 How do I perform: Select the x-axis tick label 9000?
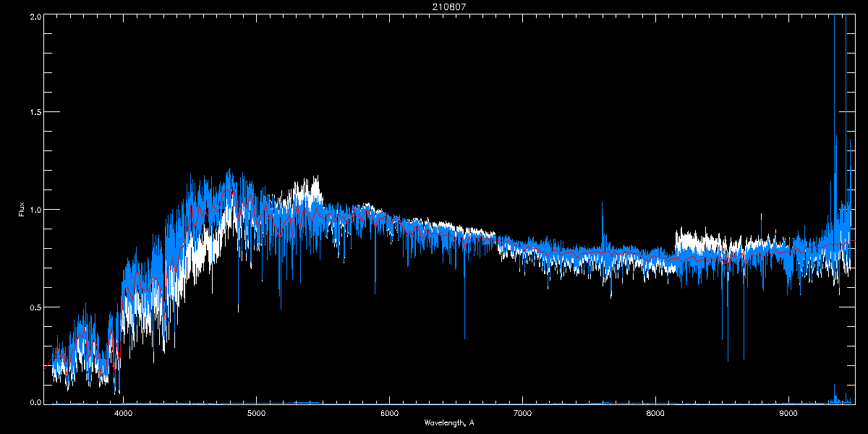(x=788, y=414)
